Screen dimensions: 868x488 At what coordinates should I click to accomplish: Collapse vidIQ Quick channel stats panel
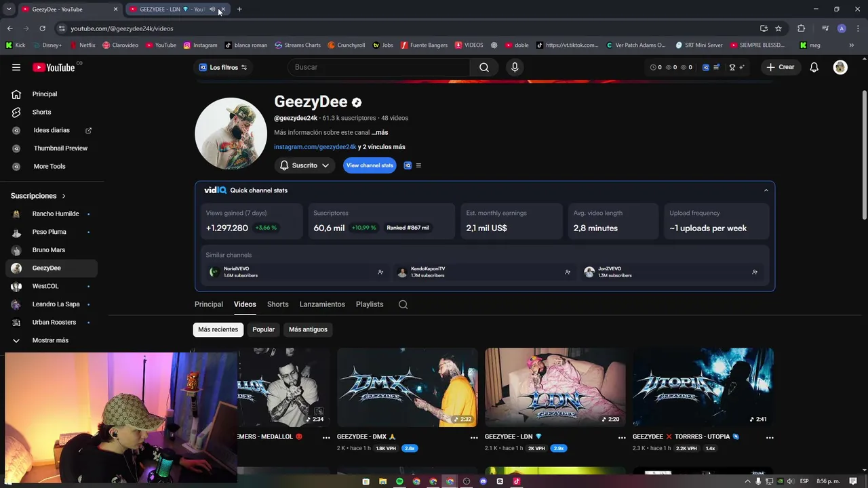click(x=766, y=190)
